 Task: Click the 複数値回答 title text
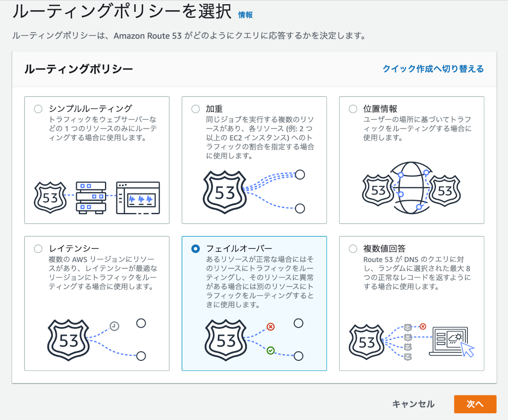(x=384, y=248)
